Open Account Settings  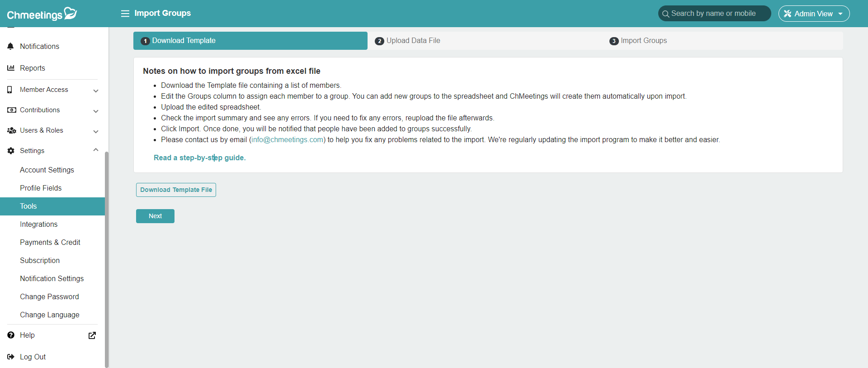[47, 170]
